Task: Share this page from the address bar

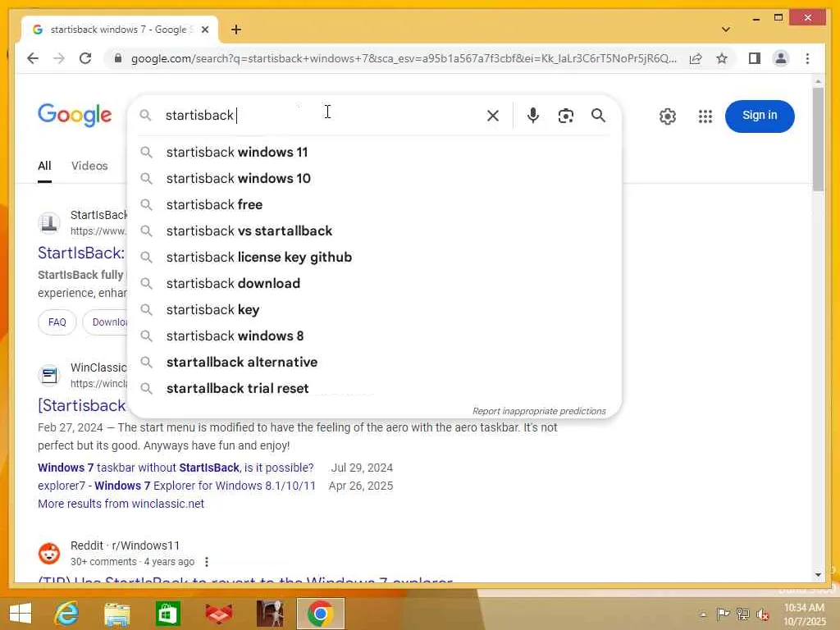Action: point(696,58)
